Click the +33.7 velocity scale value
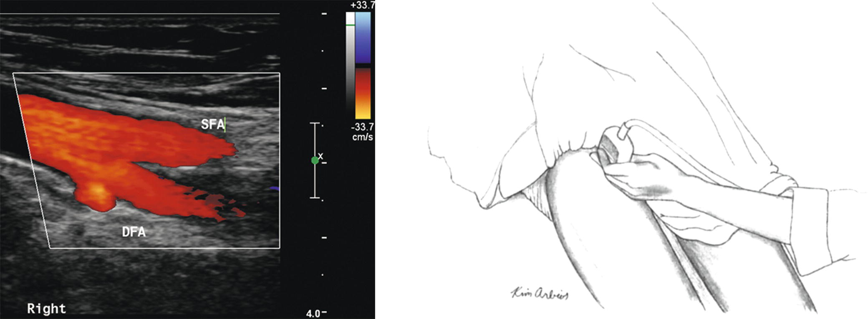Viewport: 868px width, 319px height. pyautogui.click(x=363, y=5)
